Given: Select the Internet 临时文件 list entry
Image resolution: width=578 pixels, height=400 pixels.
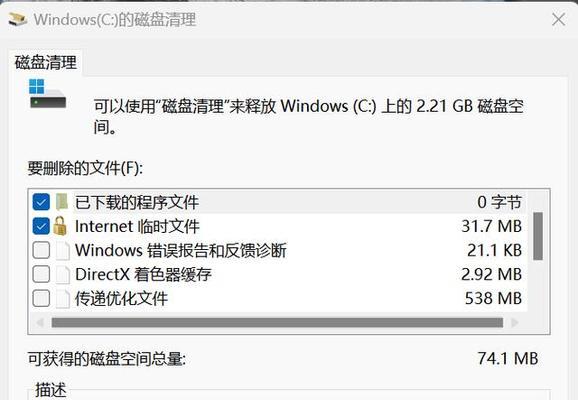Looking at the screenshot, I should [278, 226].
